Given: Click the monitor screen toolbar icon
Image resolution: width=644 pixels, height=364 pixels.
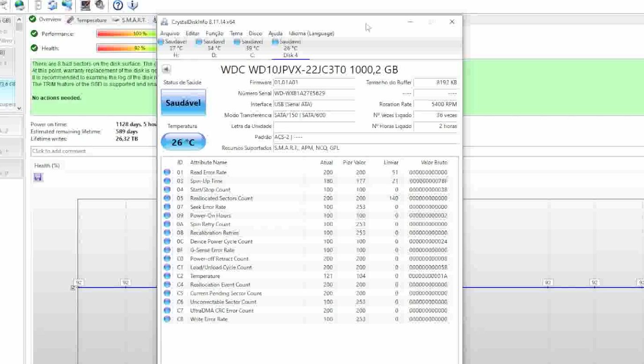Looking at the screenshot, I should tap(85, 5).
